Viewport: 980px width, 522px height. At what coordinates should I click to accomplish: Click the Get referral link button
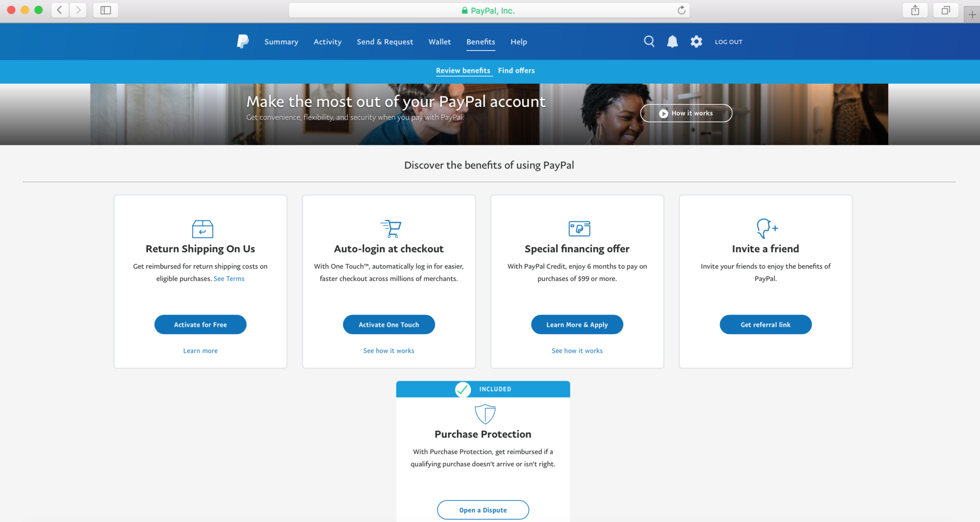click(765, 325)
